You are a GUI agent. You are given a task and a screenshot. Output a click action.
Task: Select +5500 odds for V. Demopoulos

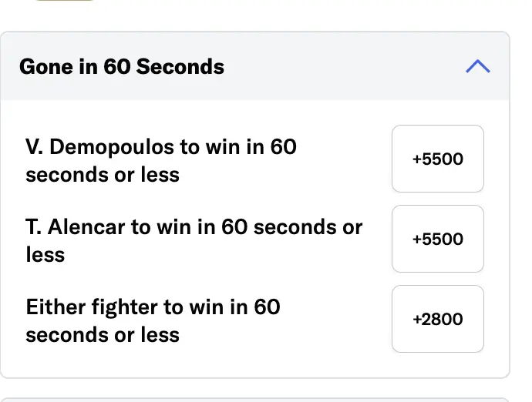click(x=437, y=159)
